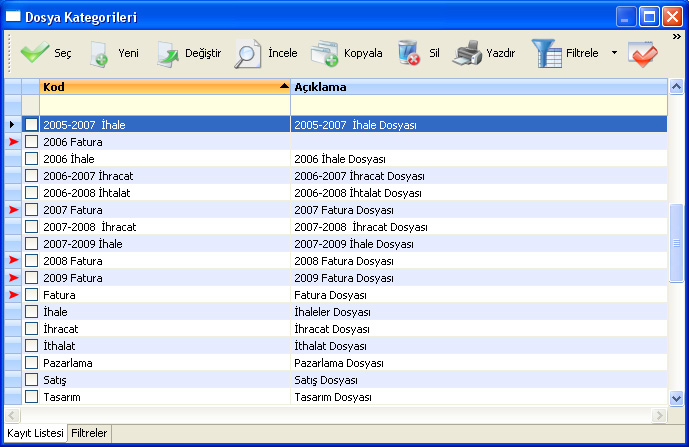Click the red checkmark icon at toolbar end

pos(643,53)
